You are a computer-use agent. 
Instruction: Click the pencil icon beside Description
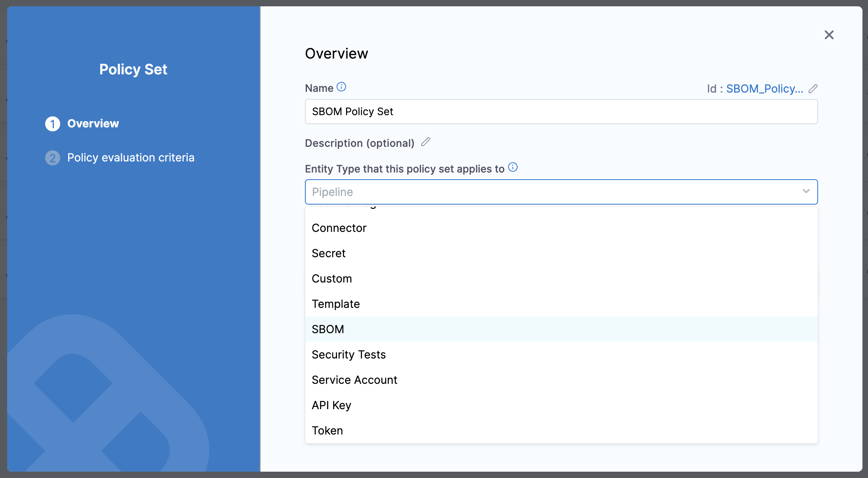pyautogui.click(x=426, y=142)
